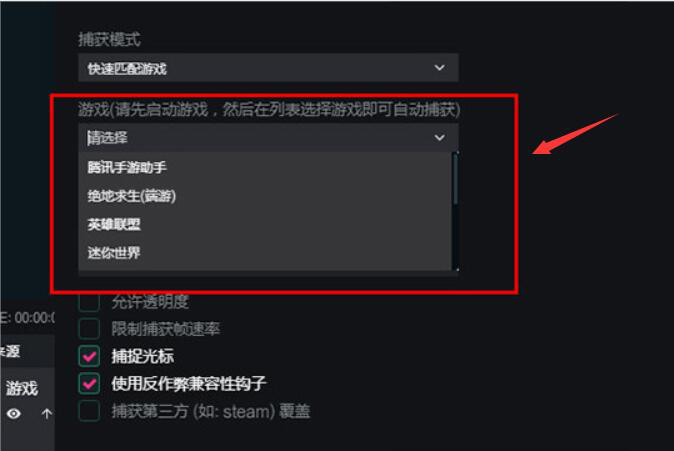This screenshot has height=451, width=674.
Task: Uncheck the 捕捉光标 checkbox
Action: point(89,356)
